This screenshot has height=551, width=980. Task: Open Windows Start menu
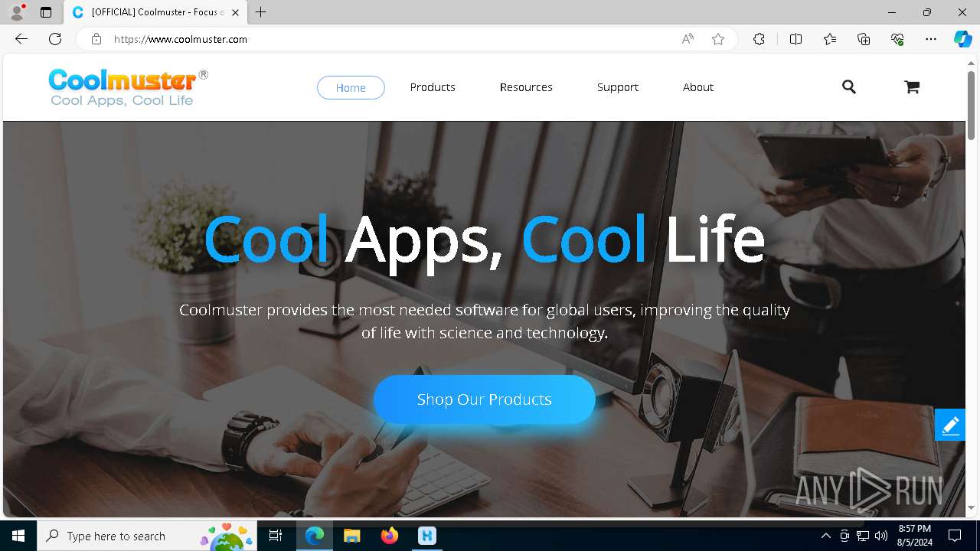click(x=18, y=536)
